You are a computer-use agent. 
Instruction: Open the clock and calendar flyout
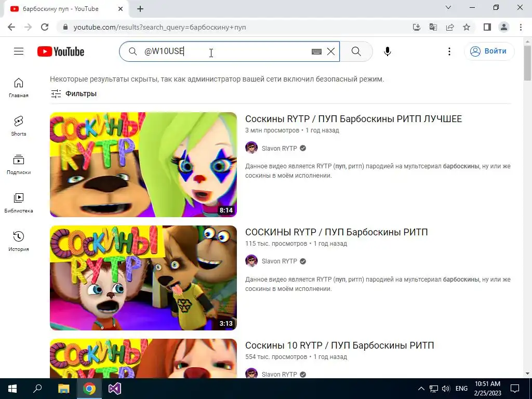click(487, 389)
